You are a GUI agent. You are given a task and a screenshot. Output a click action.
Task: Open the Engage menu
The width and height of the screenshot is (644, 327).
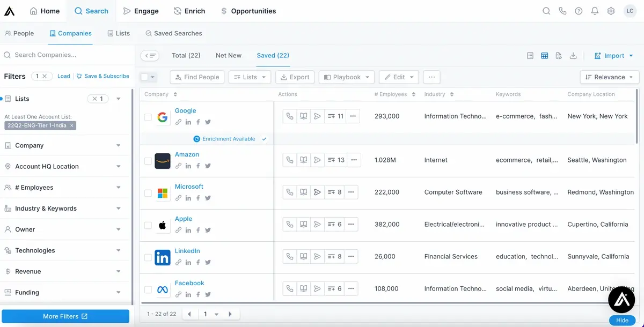pyautogui.click(x=141, y=11)
